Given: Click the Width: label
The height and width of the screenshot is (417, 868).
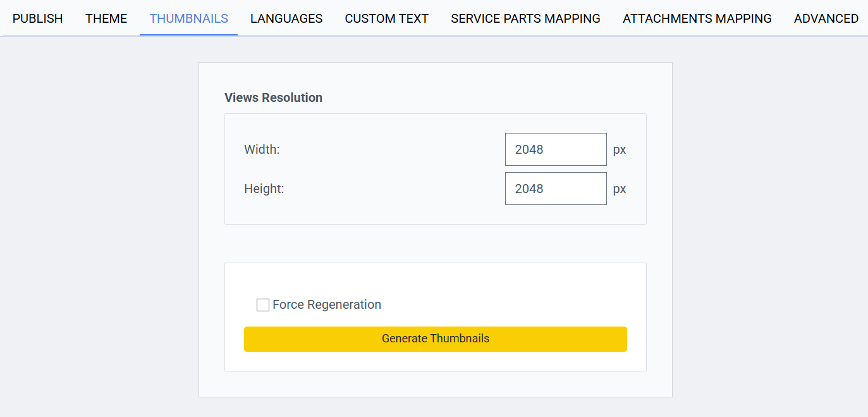Looking at the screenshot, I should tap(262, 150).
